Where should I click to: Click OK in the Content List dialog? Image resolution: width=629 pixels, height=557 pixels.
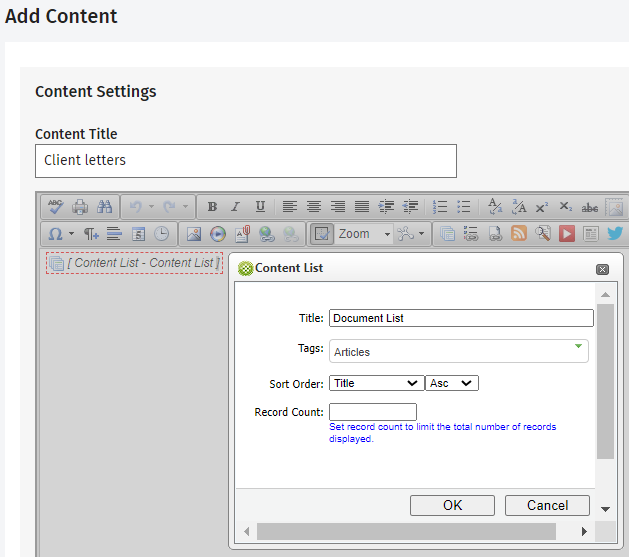pyautogui.click(x=452, y=505)
